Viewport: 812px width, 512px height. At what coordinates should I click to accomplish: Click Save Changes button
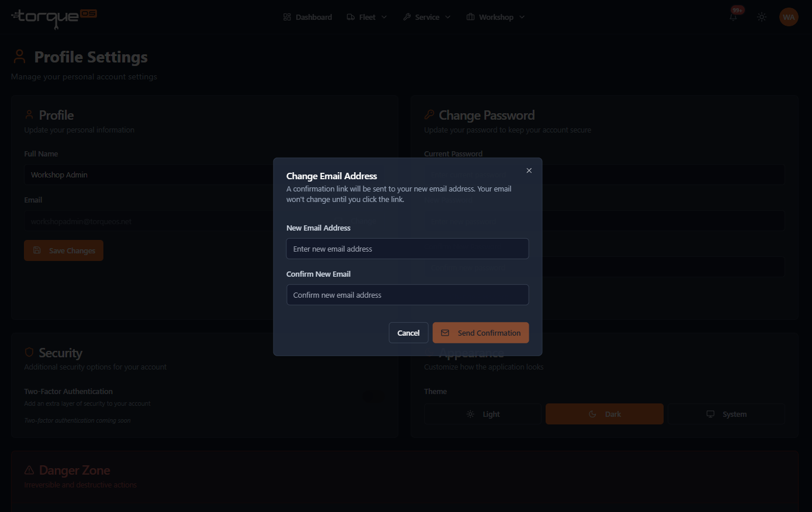64,250
